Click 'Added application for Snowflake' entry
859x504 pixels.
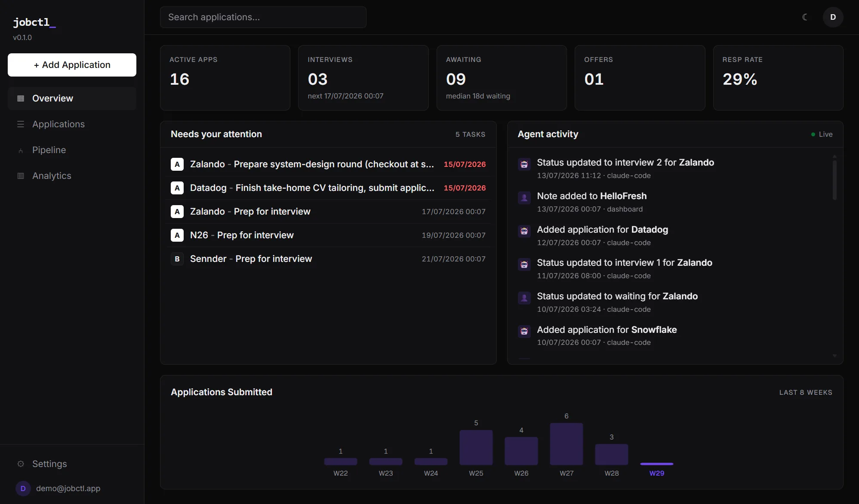pos(607,330)
